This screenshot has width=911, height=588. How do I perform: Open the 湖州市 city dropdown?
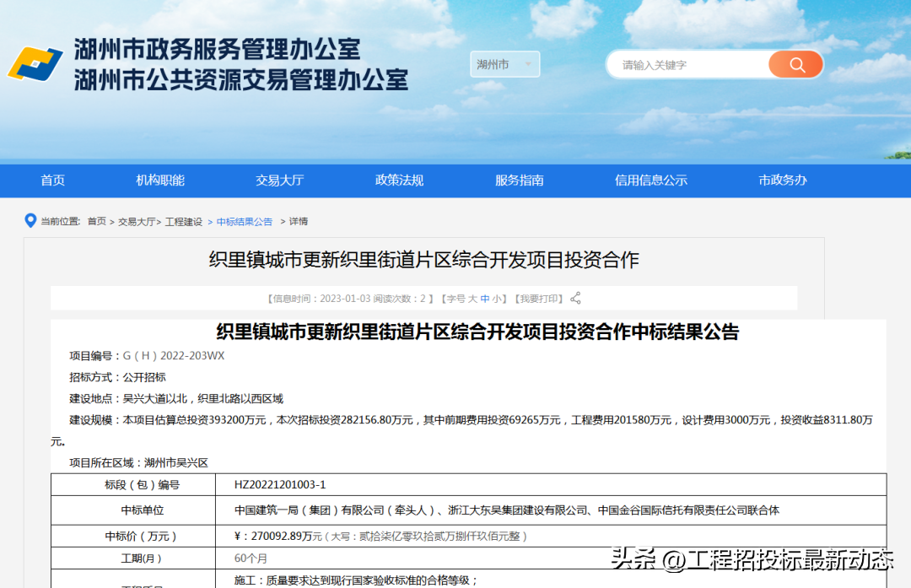(x=505, y=64)
